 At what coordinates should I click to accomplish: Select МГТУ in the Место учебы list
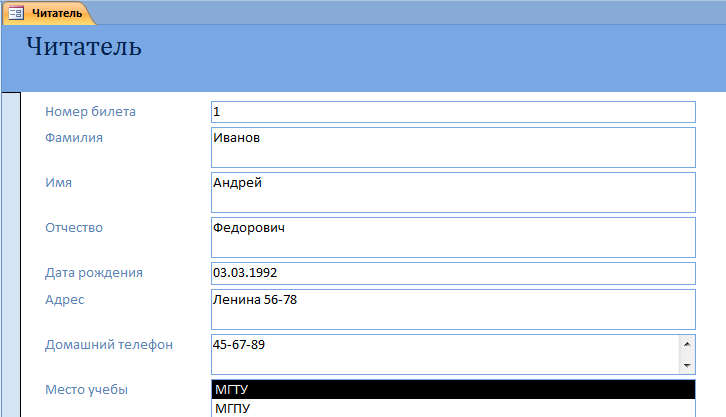click(453, 390)
